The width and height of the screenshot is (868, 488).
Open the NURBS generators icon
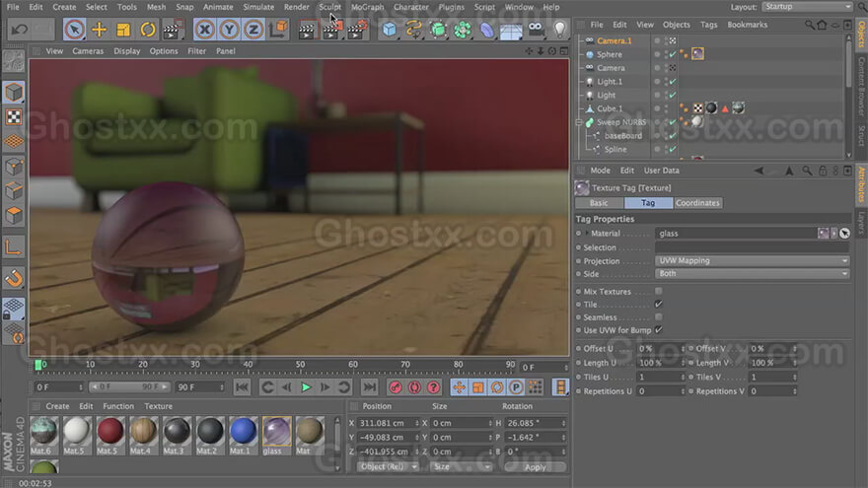pyautogui.click(x=438, y=30)
